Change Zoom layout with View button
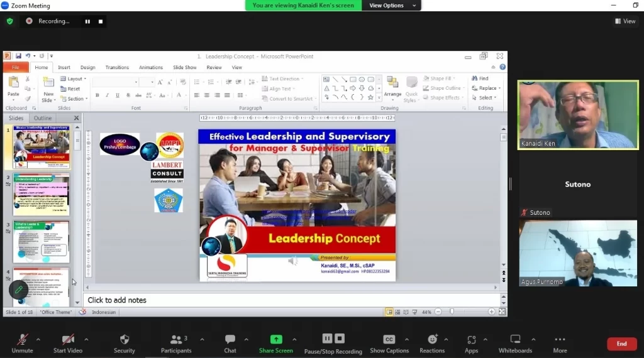Image resolution: width=644 pixels, height=358 pixels. (625, 21)
